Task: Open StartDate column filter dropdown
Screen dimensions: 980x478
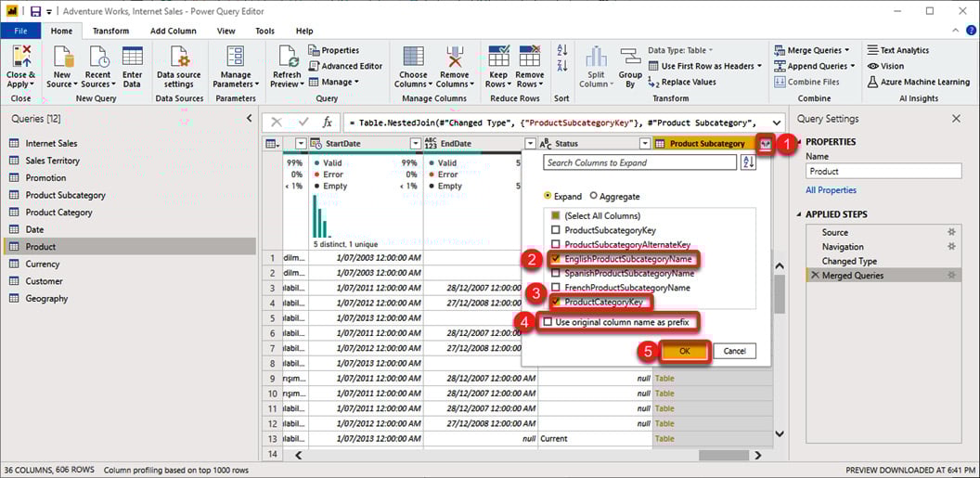Action: (x=416, y=144)
